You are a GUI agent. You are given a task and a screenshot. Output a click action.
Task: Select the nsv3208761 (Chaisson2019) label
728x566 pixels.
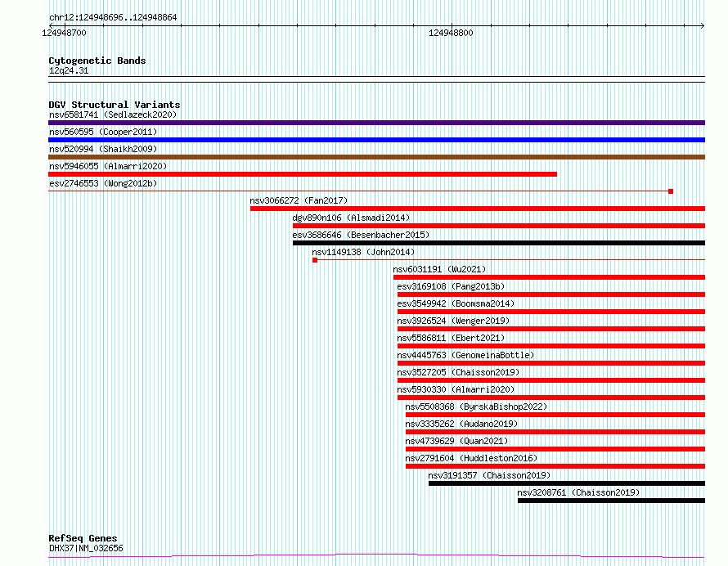click(578, 492)
